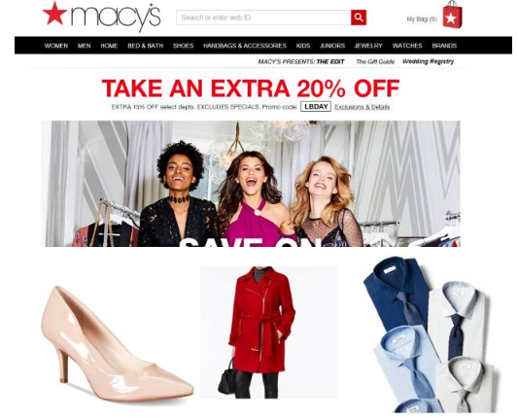The image size is (518, 420).
Task: Select Home in the navigation bar
Action: (x=109, y=46)
